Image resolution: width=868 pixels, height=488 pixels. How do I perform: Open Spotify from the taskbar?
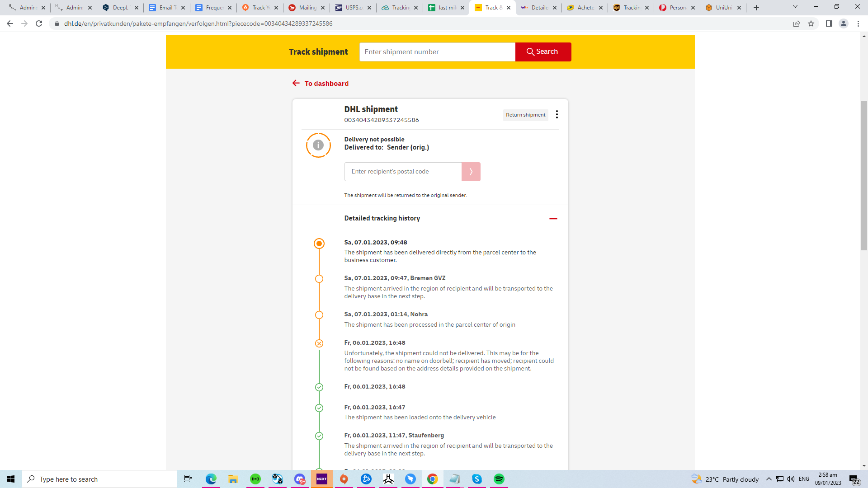[499, 479]
